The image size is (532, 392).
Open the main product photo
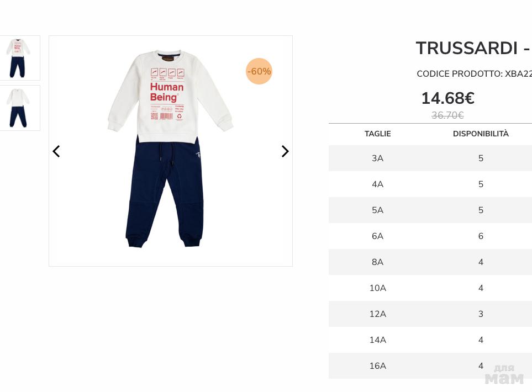tap(170, 151)
